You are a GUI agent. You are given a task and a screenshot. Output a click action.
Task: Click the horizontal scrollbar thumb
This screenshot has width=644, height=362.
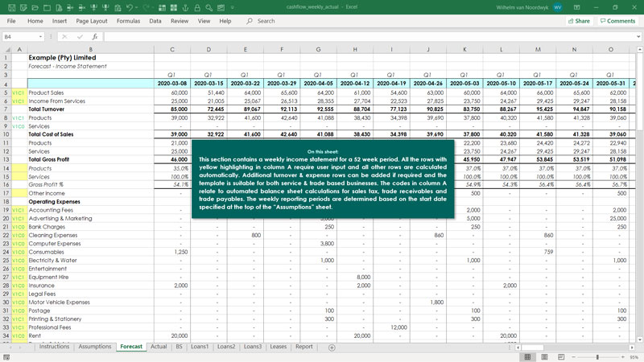click(x=532, y=348)
